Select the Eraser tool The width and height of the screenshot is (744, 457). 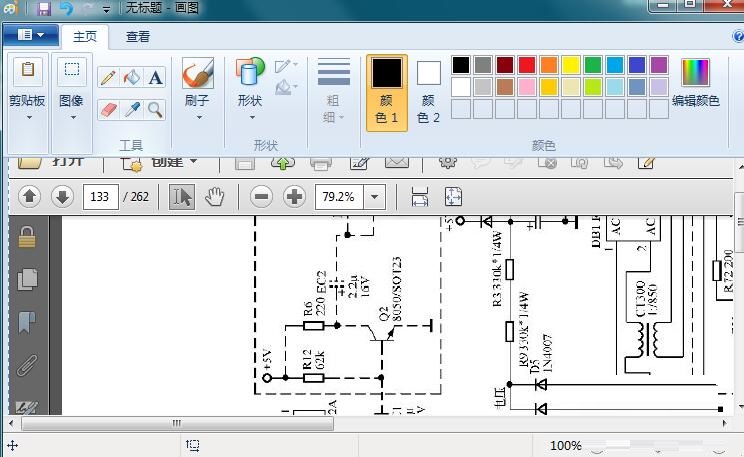tap(108, 109)
